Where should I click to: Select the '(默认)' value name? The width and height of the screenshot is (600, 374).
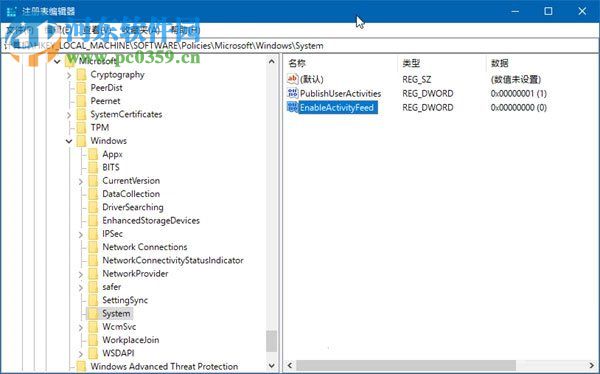click(x=312, y=79)
